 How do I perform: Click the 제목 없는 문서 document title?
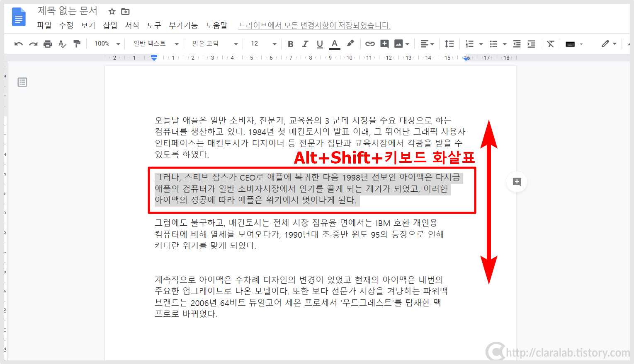click(x=68, y=11)
